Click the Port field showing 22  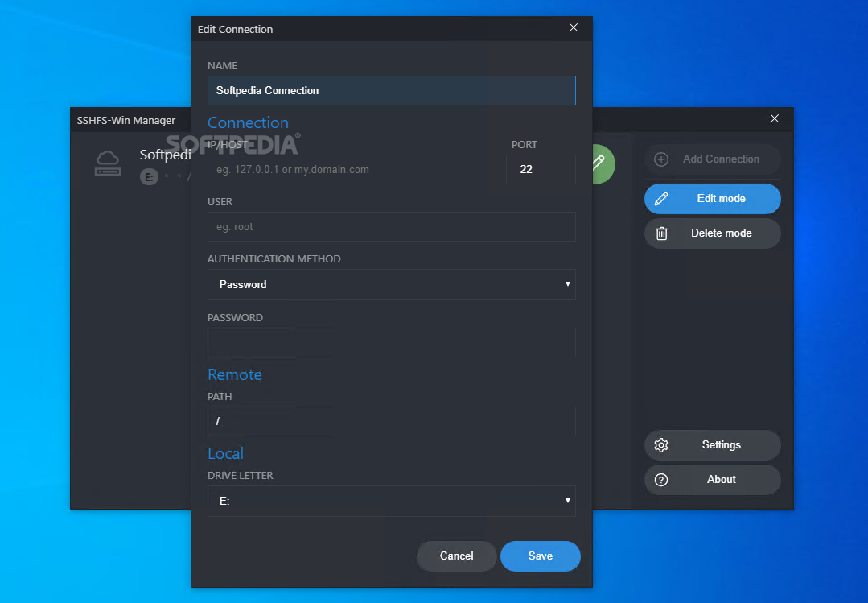pyautogui.click(x=544, y=170)
